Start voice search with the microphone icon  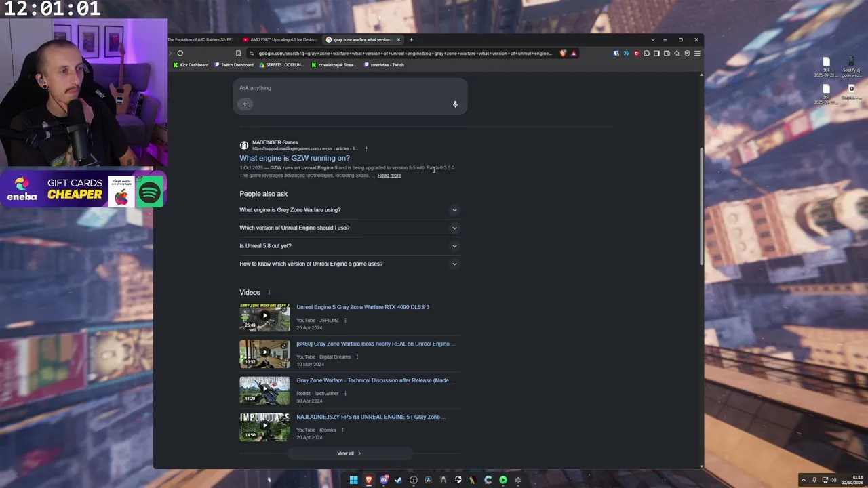pos(455,104)
